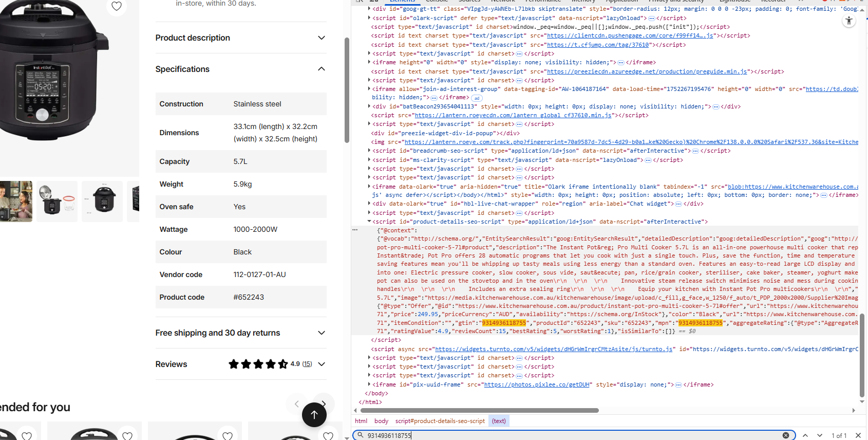Add the pressure cooker to wishlist via heart
The width and height of the screenshot is (868, 440).
click(117, 6)
